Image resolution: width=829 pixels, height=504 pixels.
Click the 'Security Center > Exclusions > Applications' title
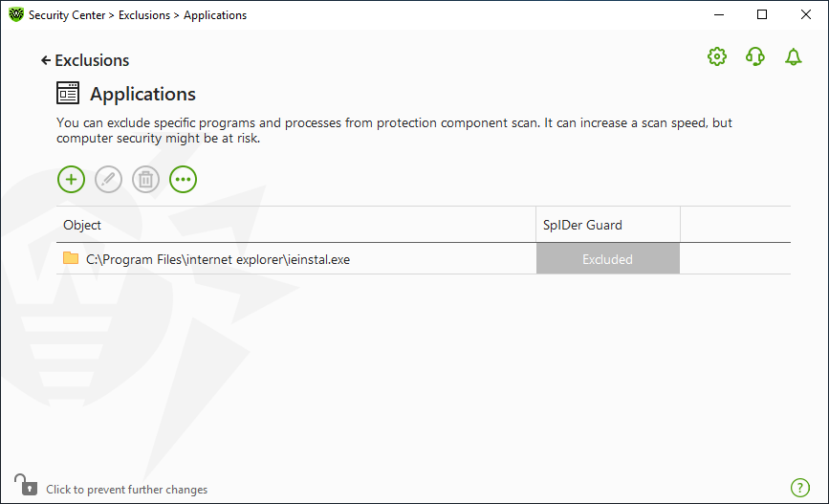tap(138, 15)
